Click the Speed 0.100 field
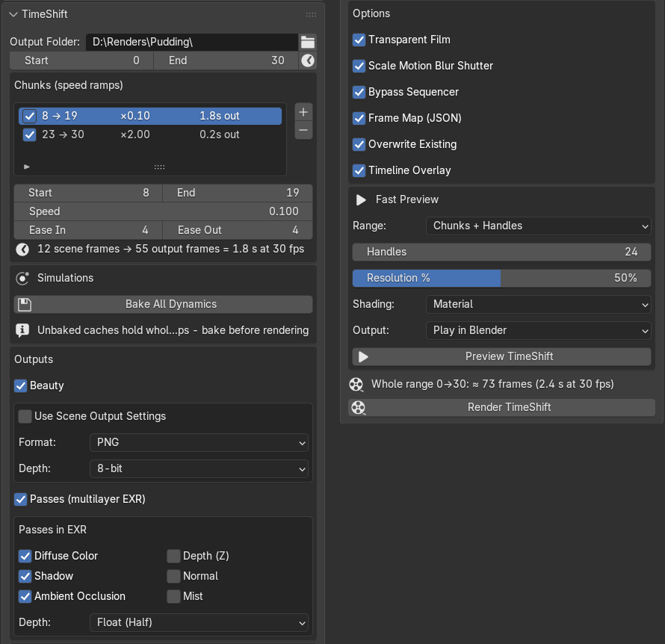 coord(164,211)
